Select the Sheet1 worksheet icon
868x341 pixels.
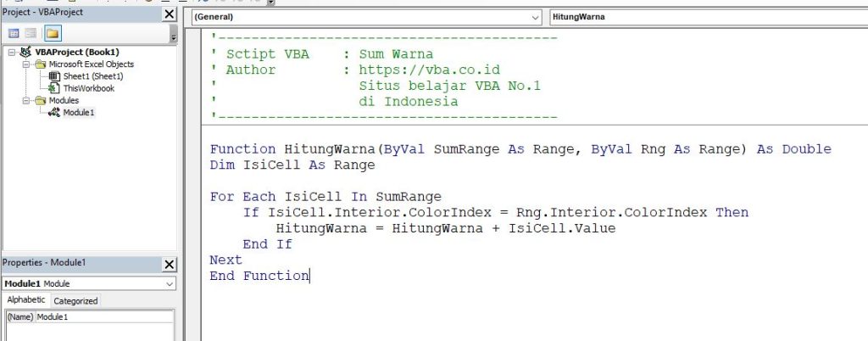(x=55, y=75)
